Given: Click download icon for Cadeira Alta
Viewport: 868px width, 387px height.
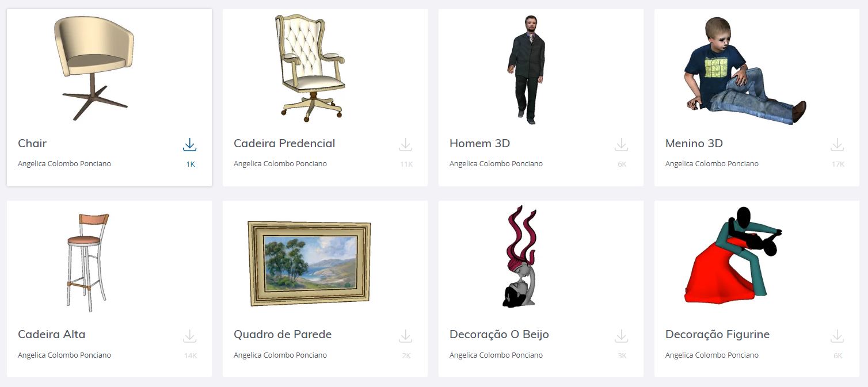Looking at the screenshot, I should pyautogui.click(x=190, y=336).
